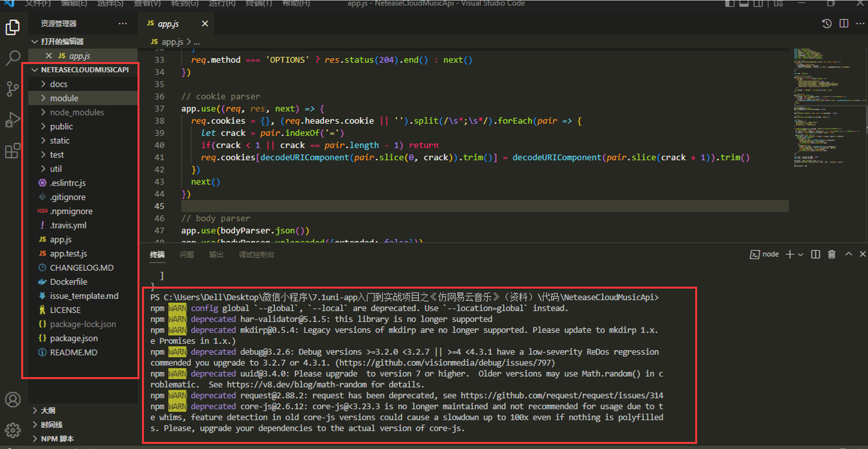The height and width of the screenshot is (449, 868).
Task: Open the LICENSE file
Action: point(84,310)
